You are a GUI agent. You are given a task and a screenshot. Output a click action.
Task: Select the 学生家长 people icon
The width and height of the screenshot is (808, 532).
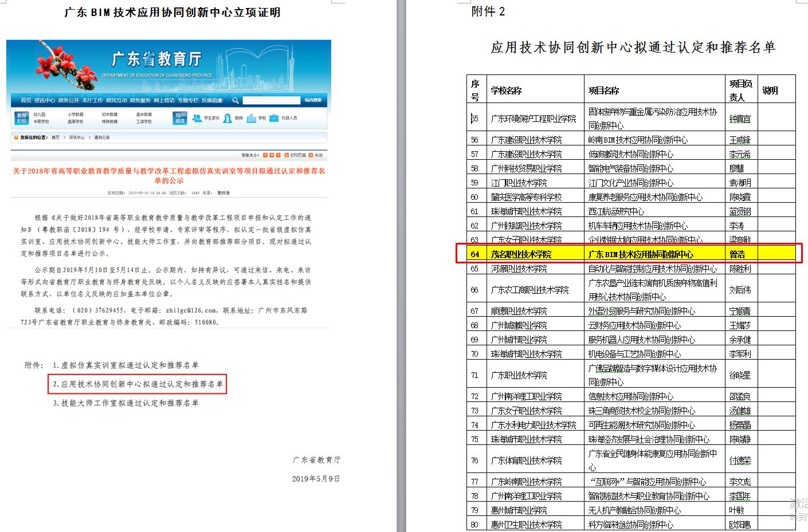pos(197,118)
